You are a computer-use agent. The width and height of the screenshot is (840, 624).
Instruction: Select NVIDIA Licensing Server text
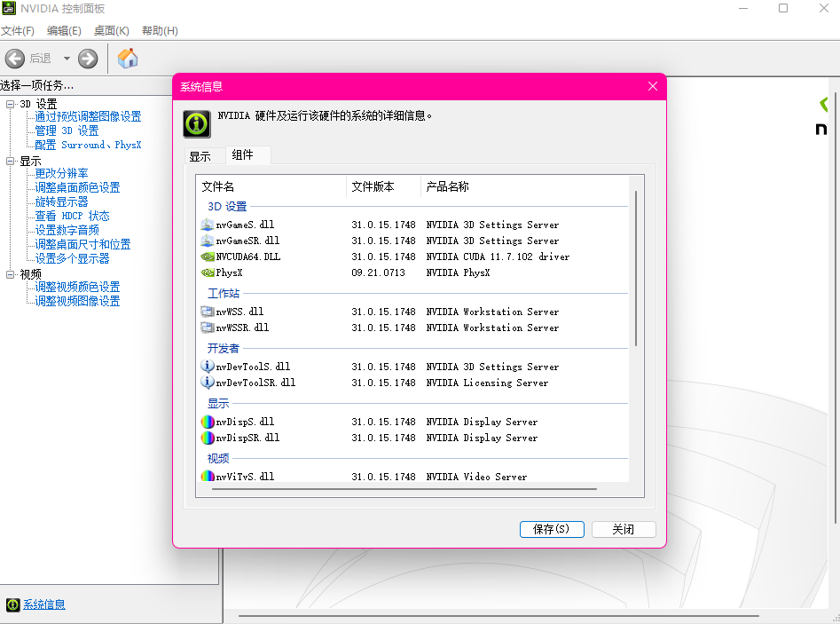pos(487,383)
